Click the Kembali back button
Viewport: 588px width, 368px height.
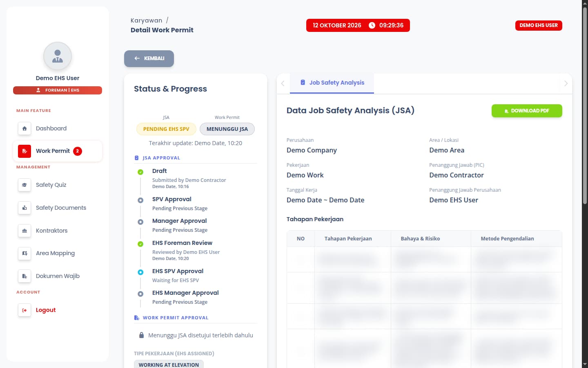click(x=149, y=58)
